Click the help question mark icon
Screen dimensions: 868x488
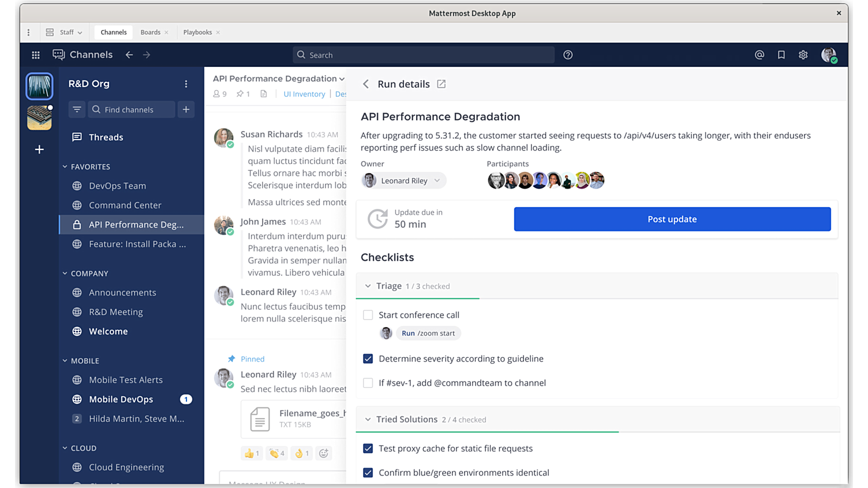[x=568, y=55]
